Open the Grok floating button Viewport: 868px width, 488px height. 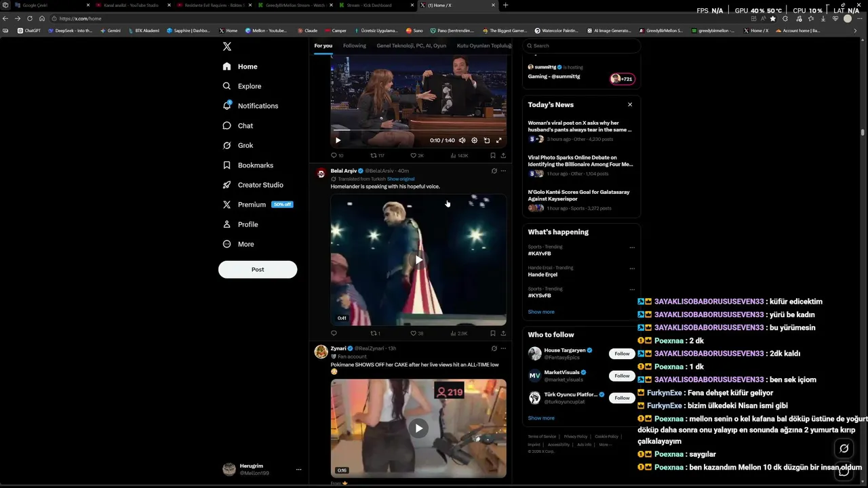[844, 448]
